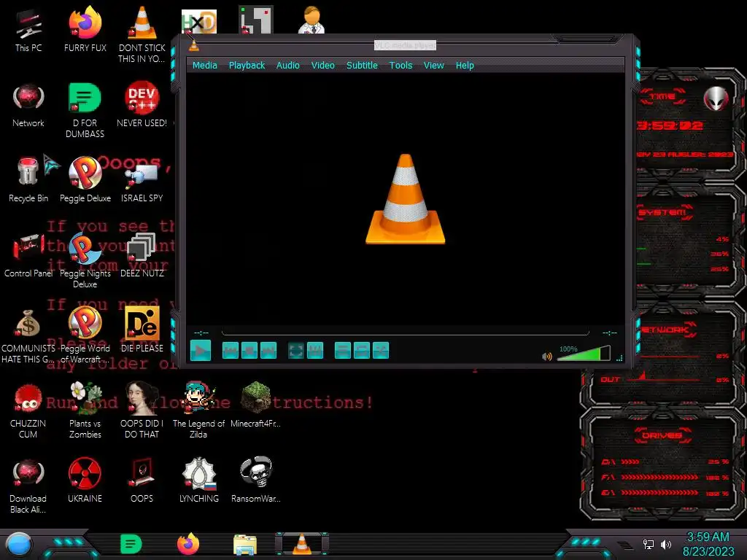Viewport: 747px width, 560px height.
Task: Open the CHUZZIN CUM shortcut
Action: point(28,411)
